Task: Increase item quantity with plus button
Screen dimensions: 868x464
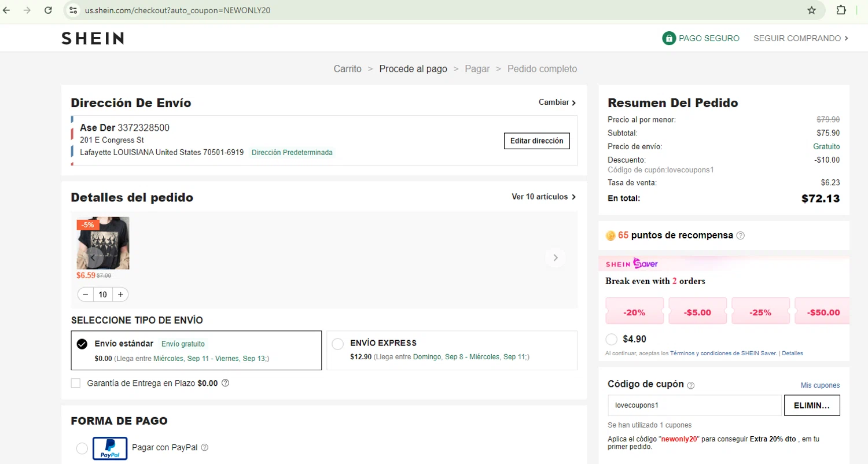Action: pyautogui.click(x=120, y=294)
